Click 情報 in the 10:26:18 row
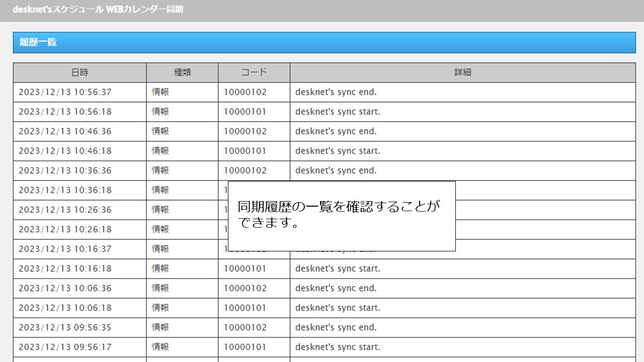The width and height of the screenshot is (644, 362). 160,229
